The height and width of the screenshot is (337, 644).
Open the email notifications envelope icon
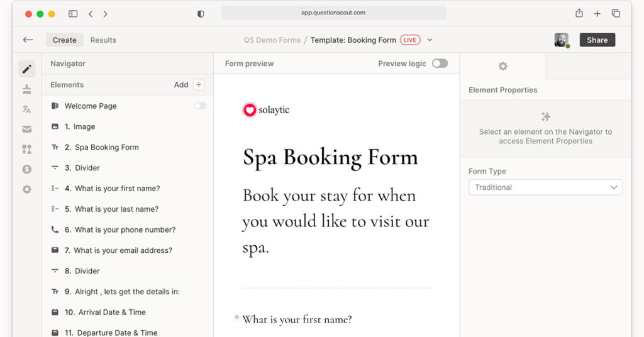pos(26,130)
